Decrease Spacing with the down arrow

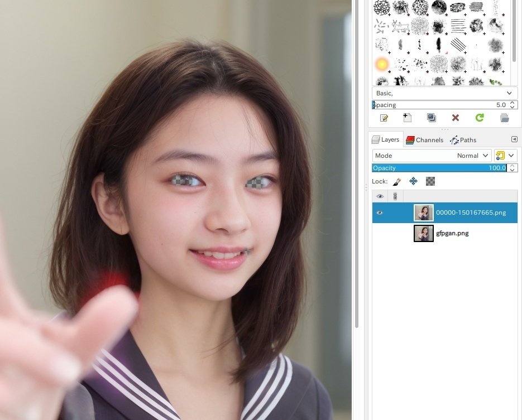pyautogui.click(x=513, y=107)
